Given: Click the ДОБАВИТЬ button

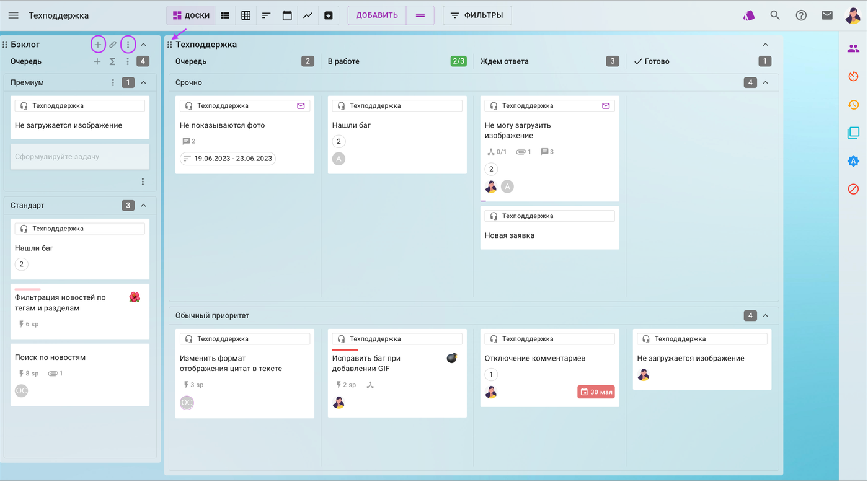Looking at the screenshot, I should (x=376, y=15).
